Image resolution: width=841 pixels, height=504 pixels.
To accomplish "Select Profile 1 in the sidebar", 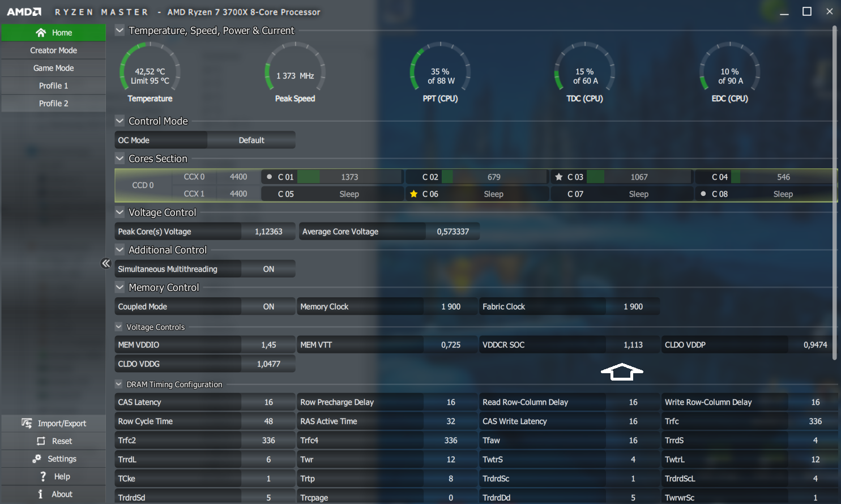I will click(54, 86).
